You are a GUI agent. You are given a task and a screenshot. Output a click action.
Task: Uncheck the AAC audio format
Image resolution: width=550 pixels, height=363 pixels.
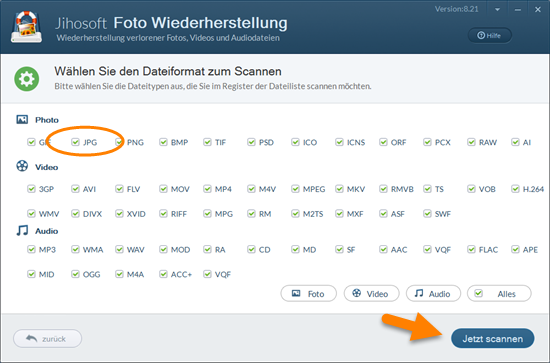click(383, 249)
